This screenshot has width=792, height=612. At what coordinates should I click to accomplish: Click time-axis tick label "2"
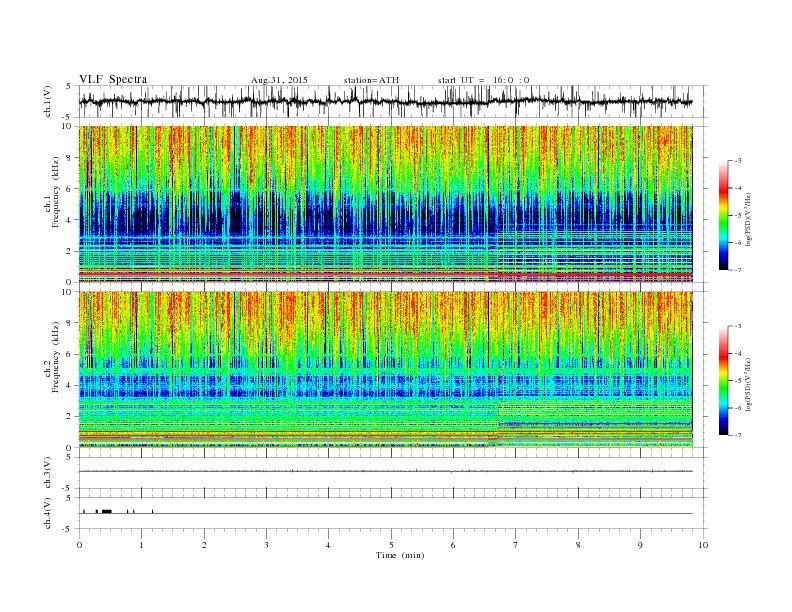(x=204, y=545)
